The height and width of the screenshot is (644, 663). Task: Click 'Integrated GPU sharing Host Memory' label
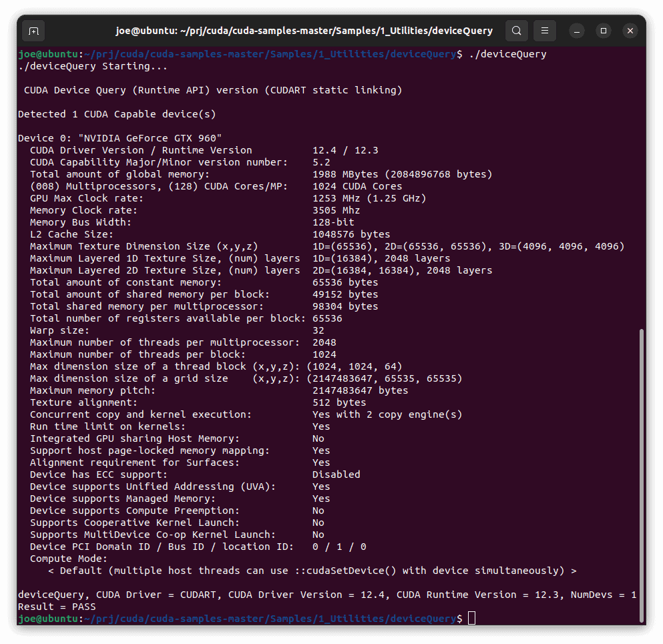tap(135, 438)
